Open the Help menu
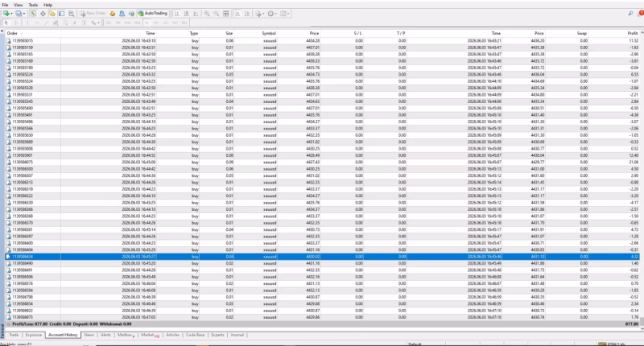Viewport: 644px width, 346px height. [48, 5]
